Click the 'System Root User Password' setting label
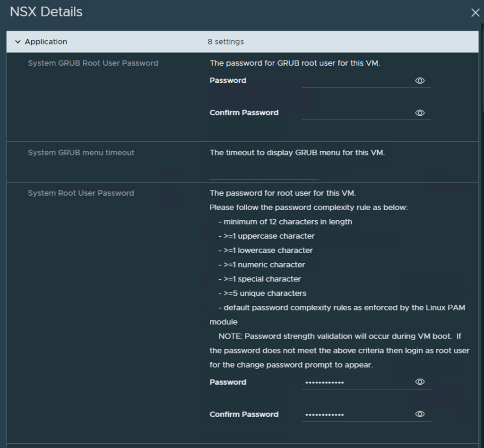Screen dimensions: 484x448 click(x=81, y=193)
